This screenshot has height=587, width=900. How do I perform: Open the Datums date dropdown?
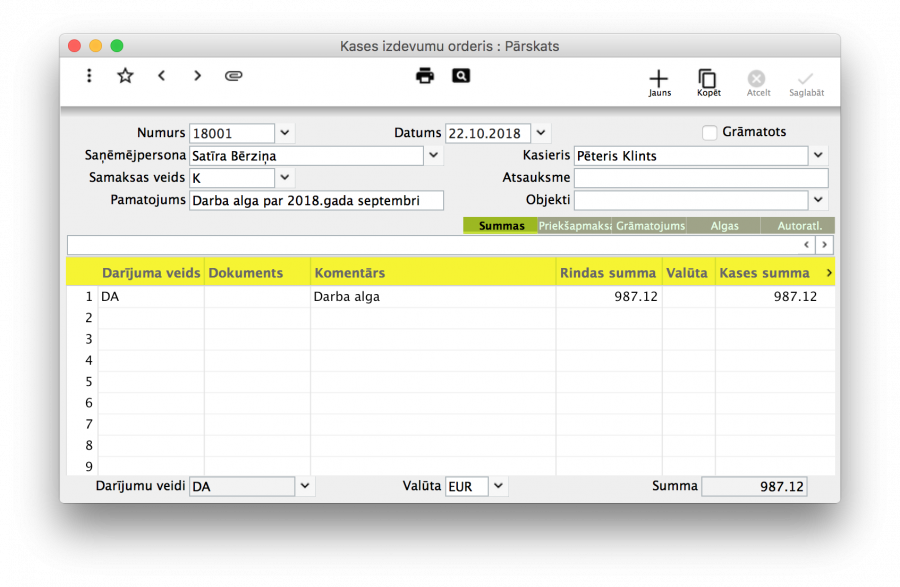pos(540,132)
